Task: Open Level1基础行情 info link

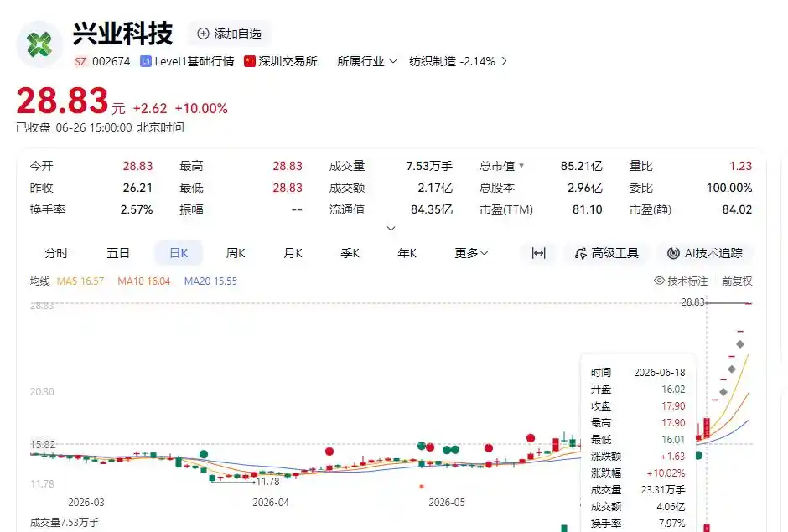Action: [194, 61]
